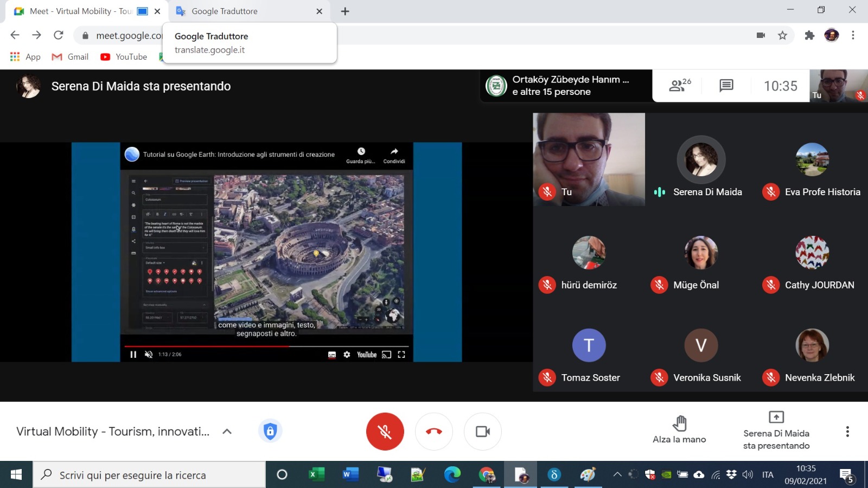Open the three-dot more options menu in Meet
This screenshot has height=488, width=868.
click(847, 432)
